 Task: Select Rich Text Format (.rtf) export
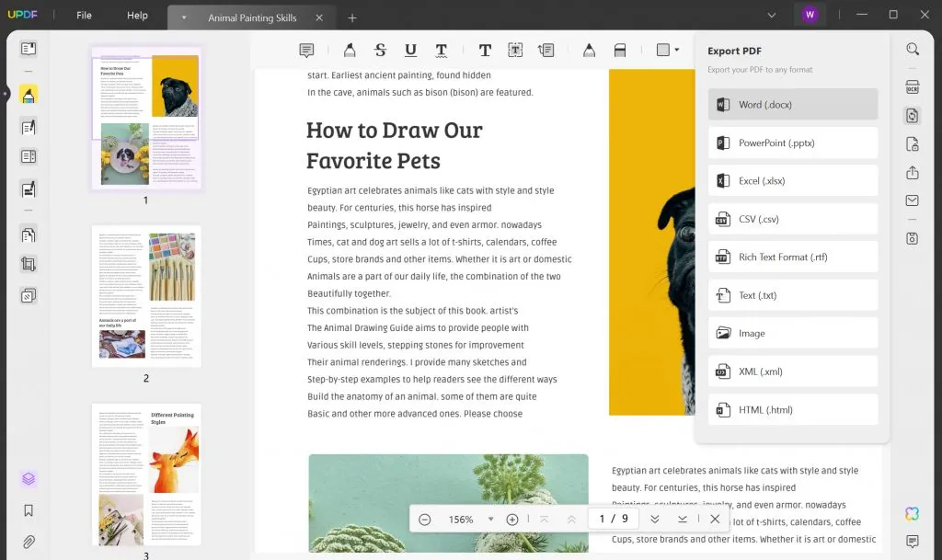pyautogui.click(x=792, y=257)
